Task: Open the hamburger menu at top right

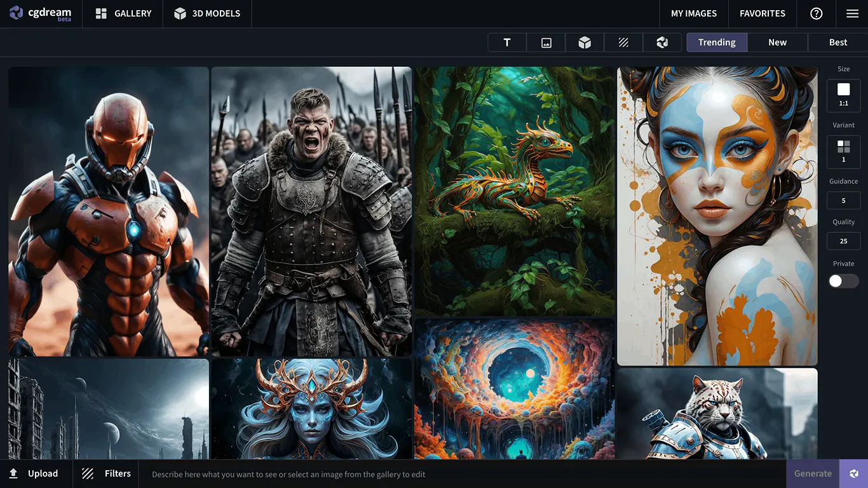Action: pos(852,13)
